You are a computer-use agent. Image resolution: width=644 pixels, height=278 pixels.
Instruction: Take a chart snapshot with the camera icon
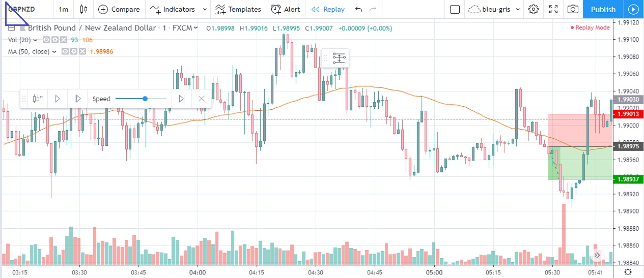[x=573, y=9]
